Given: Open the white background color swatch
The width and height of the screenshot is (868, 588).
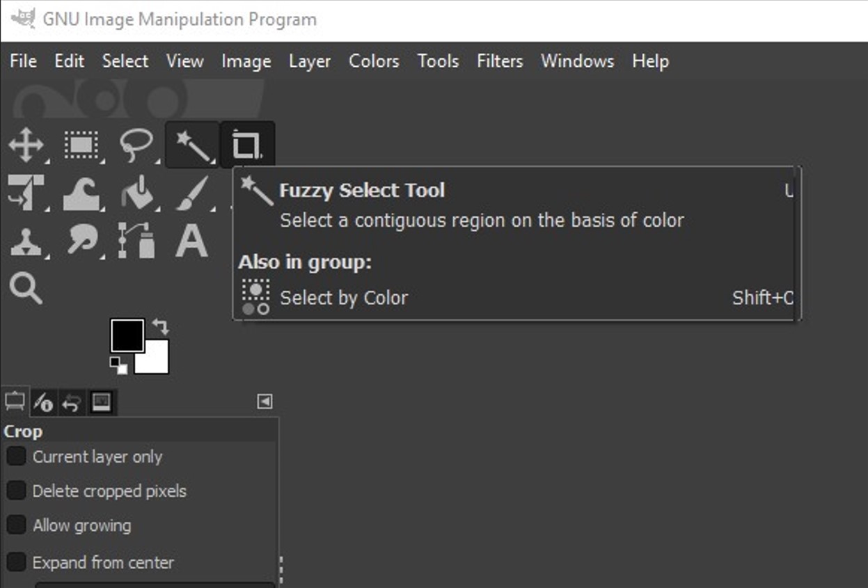Looking at the screenshot, I should point(157,360).
